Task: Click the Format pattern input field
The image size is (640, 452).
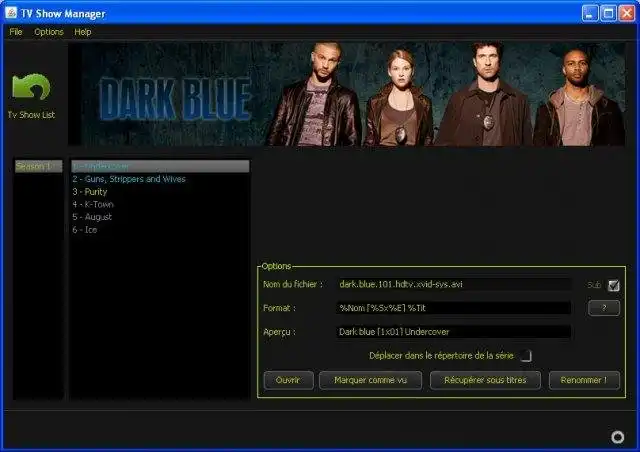Action: [x=453, y=308]
